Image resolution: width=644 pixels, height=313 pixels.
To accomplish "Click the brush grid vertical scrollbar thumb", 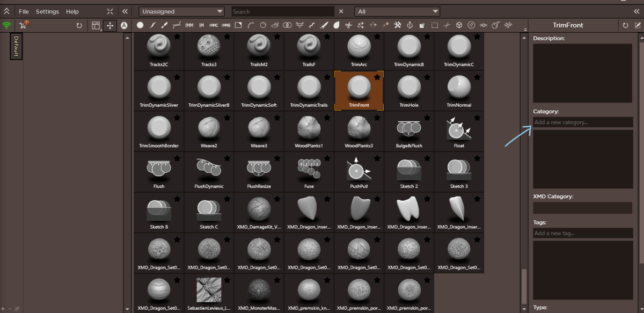I will pos(524,287).
